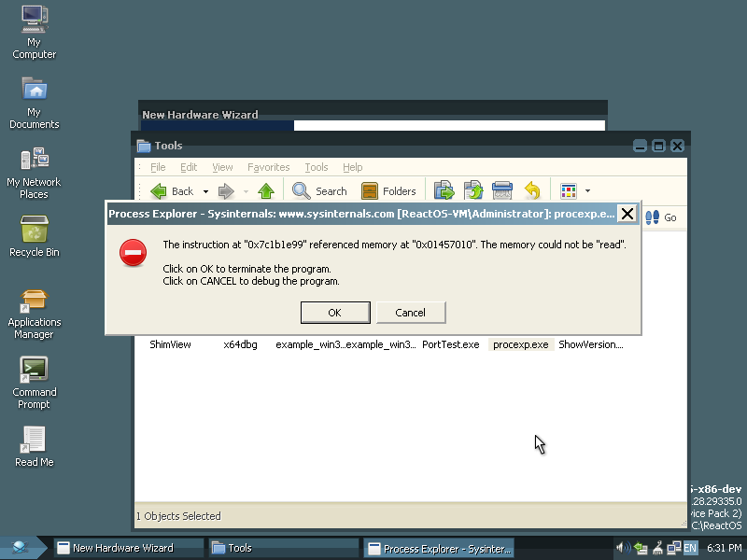Click the New Hardware Wizard title bar
This screenshot has width=747, height=560.
point(373,114)
